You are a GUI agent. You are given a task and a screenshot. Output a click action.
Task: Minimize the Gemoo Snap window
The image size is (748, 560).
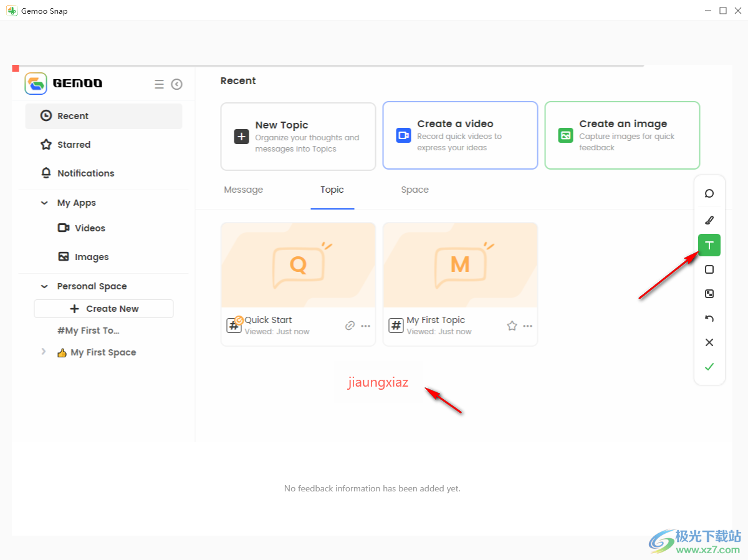pyautogui.click(x=709, y=11)
